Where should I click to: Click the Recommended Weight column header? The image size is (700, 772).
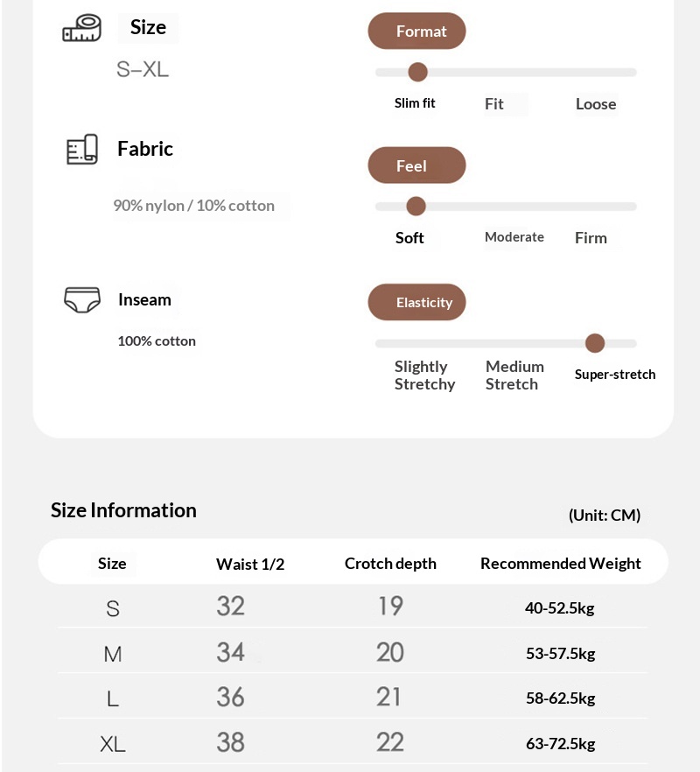(560, 564)
